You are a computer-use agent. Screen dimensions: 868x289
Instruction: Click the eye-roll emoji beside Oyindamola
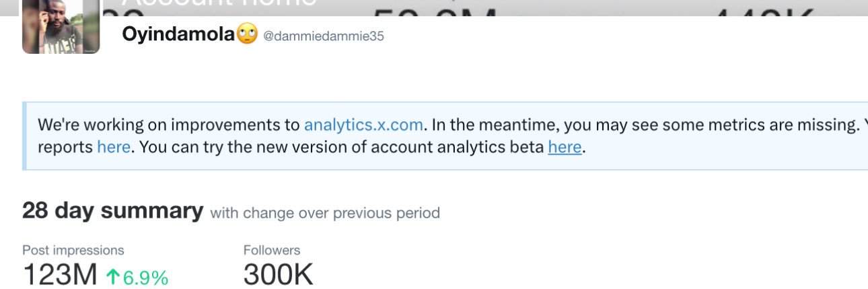(247, 35)
